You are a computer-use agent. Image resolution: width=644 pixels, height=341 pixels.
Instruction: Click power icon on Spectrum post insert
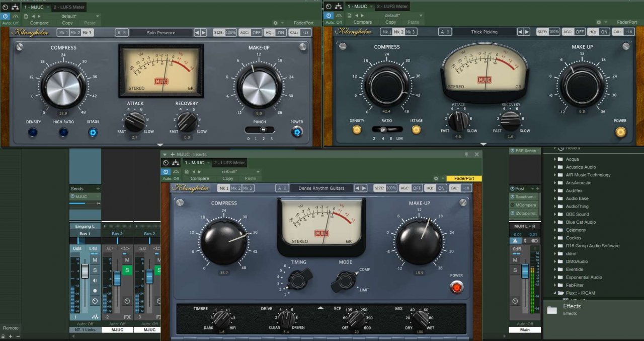[512, 196]
